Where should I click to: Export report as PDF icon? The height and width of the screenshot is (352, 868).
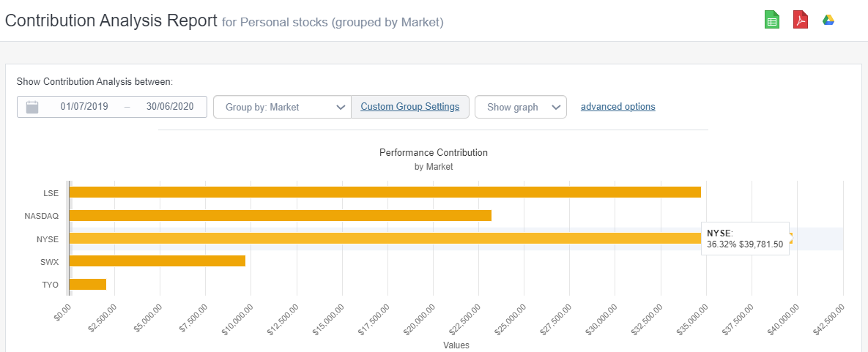pyautogui.click(x=801, y=20)
